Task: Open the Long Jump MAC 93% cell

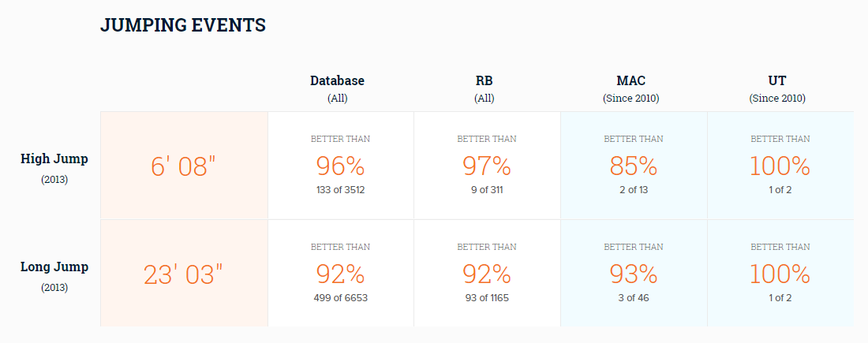Action: coord(634,273)
